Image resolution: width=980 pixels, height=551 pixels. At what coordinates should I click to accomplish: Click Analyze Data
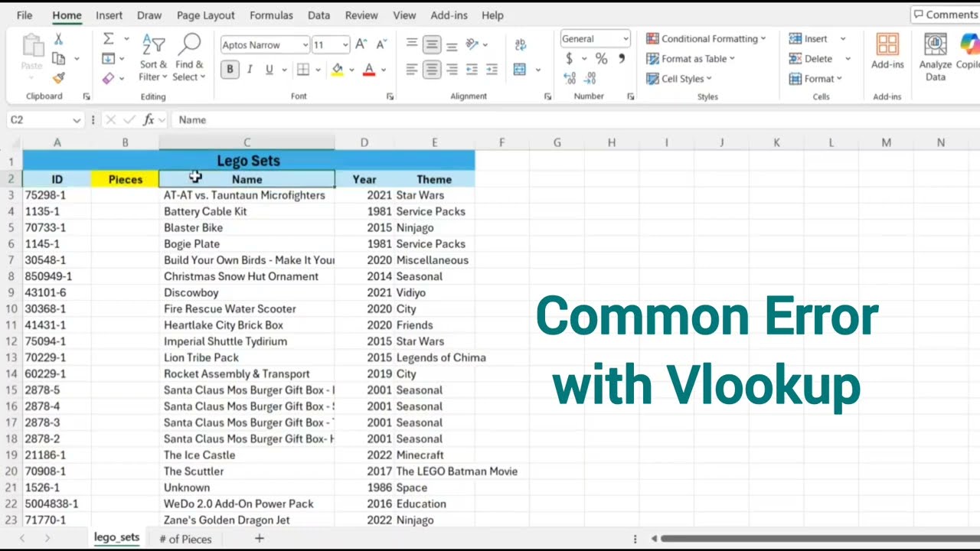[x=935, y=57]
